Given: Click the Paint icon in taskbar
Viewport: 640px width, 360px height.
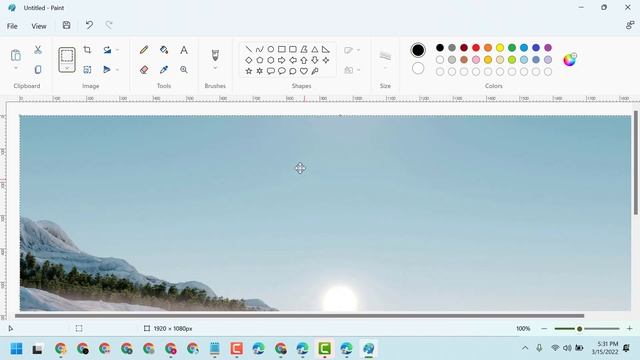Looking at the screenshot, I should coord(369,349).
